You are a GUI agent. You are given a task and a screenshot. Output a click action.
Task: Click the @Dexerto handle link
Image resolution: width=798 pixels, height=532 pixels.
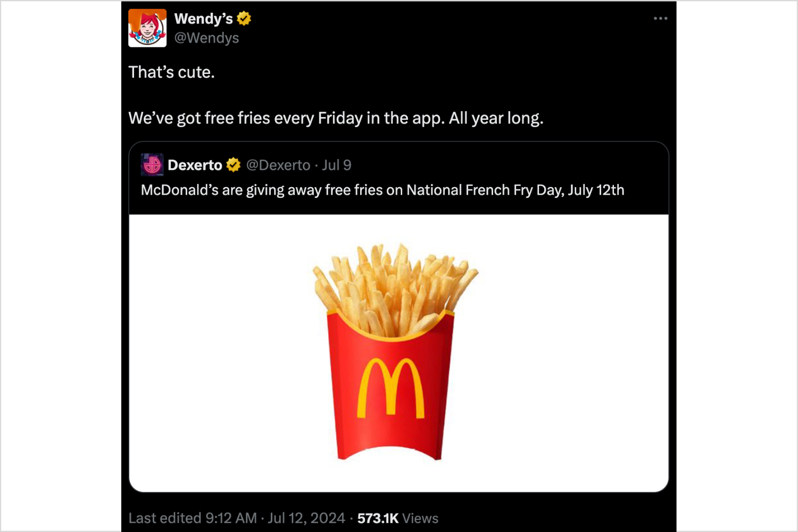click(x=277, y=164)
